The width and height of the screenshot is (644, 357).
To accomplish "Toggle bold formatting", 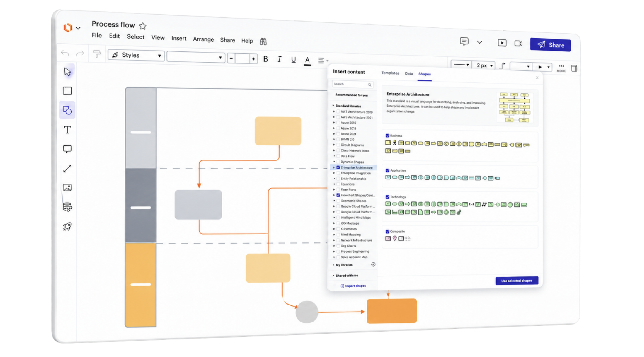I will pos(265,59).
